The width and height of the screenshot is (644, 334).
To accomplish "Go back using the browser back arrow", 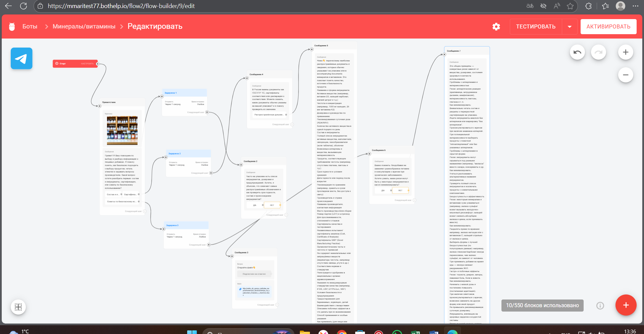I will 8,6.
